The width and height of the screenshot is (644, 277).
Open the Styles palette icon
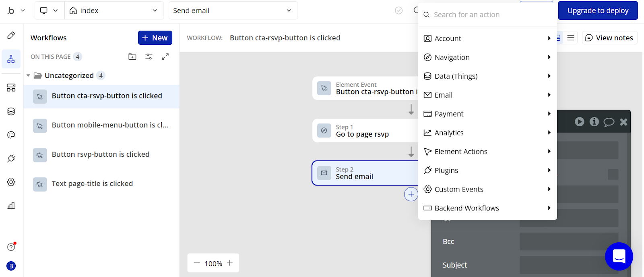(11, 135)
